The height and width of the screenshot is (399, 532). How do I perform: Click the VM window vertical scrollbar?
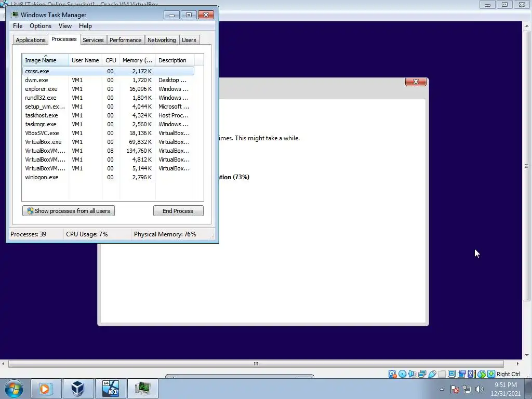point(527,166)
